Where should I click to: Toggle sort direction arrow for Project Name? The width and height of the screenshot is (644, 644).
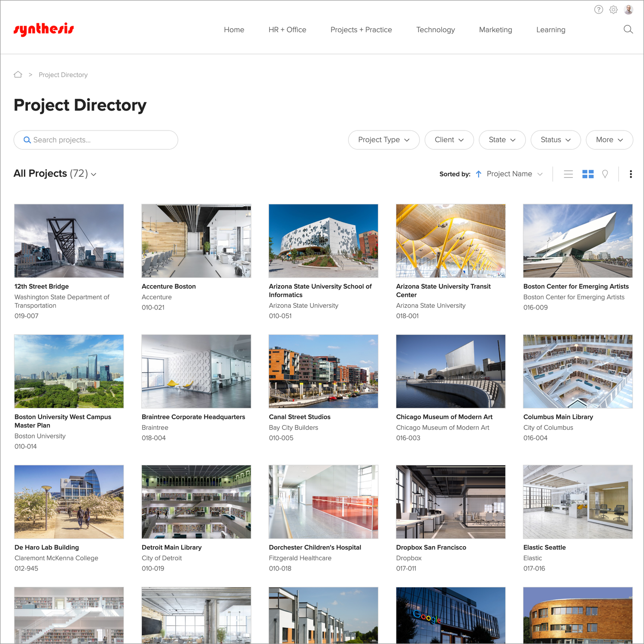[x=478, y=174]
